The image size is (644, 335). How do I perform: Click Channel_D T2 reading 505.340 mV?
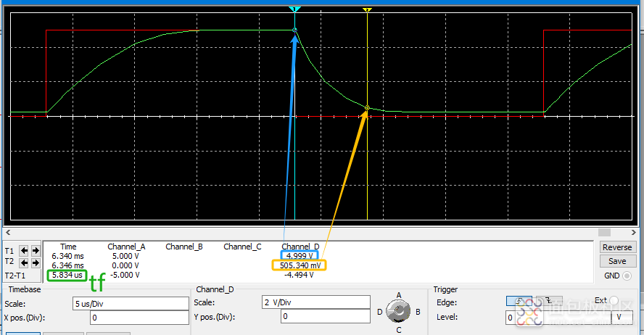pos(300,265)
